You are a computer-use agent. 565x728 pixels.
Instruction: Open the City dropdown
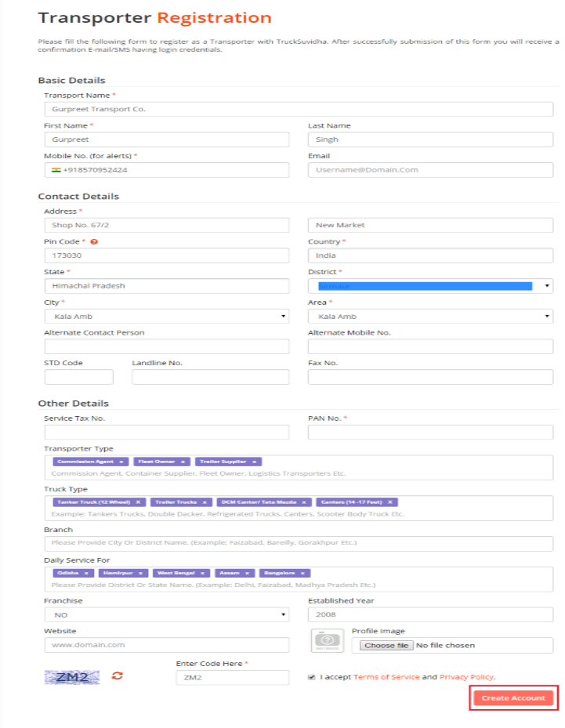coord(166,317)
